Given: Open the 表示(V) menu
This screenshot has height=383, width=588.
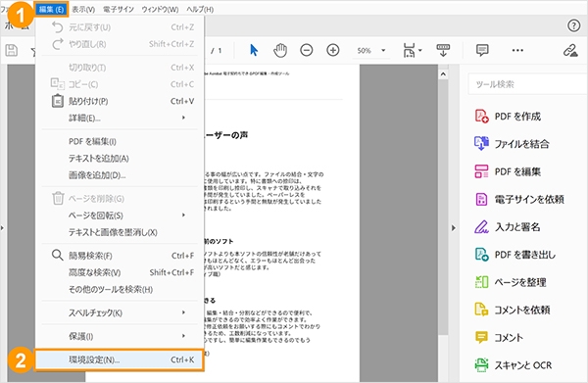Looking at the screenshot, I should pos(83,10).
